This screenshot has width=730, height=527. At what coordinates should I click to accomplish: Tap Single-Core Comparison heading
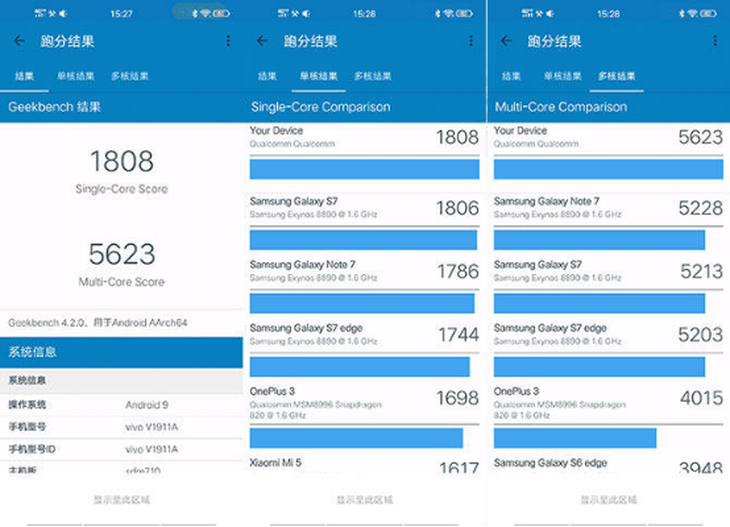pos(321,107)
